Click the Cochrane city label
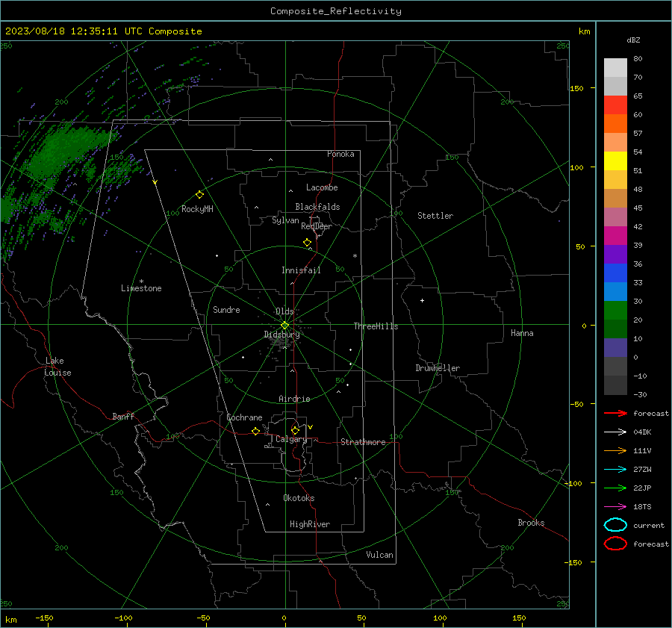 pyautogui.click(x=244, y=417)
